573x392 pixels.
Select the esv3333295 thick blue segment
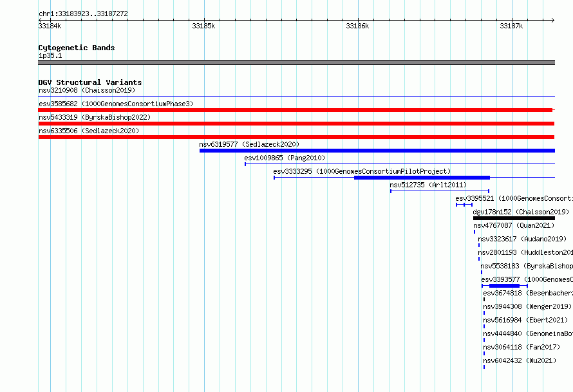422,178
